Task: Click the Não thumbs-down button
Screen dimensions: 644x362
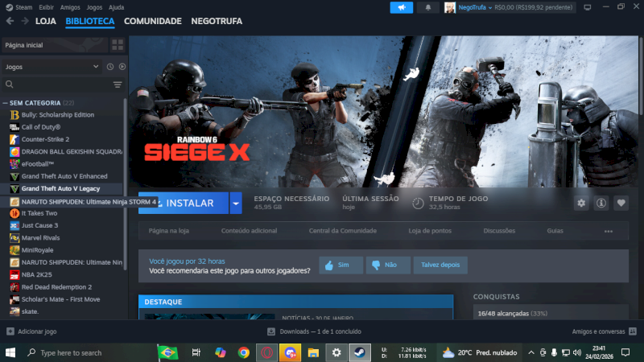Action: click(x=388, y=265)
